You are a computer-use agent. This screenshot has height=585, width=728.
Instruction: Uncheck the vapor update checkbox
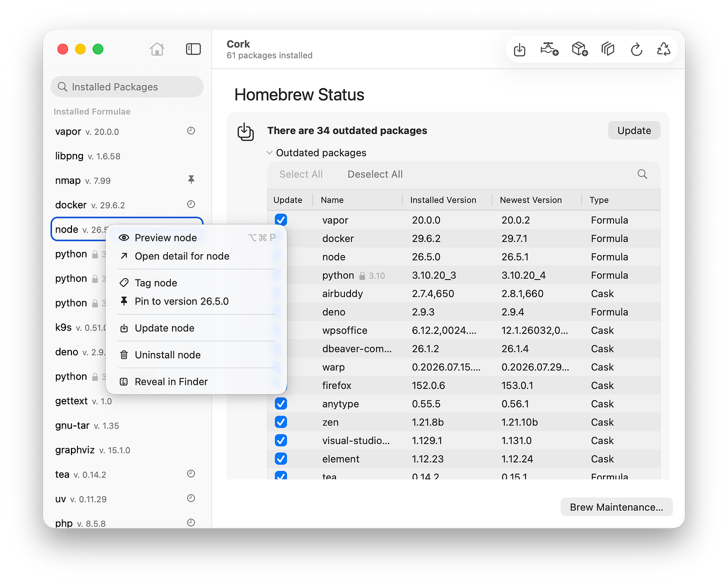point(281,220)
